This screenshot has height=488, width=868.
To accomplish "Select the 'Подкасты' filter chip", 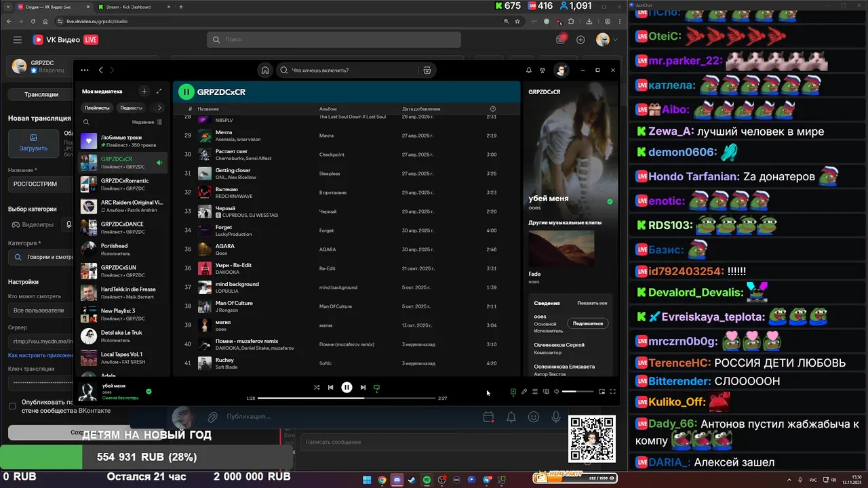I will (x=132, y=108).
